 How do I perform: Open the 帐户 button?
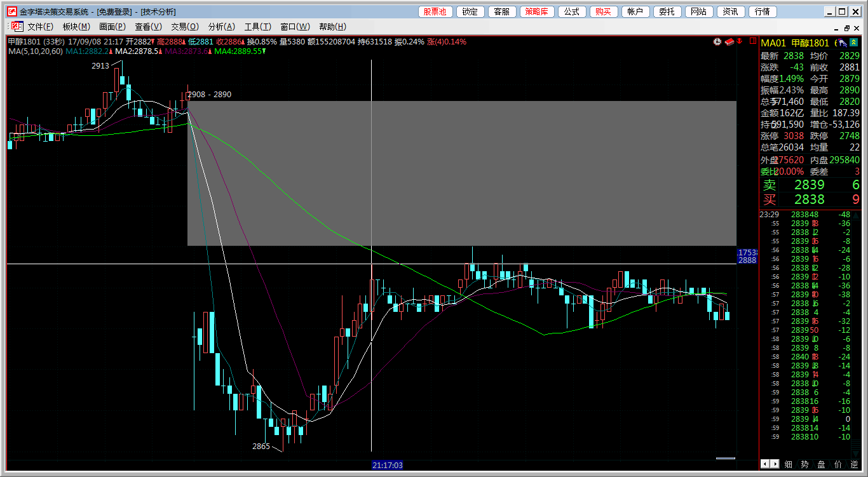pos(635,11)
